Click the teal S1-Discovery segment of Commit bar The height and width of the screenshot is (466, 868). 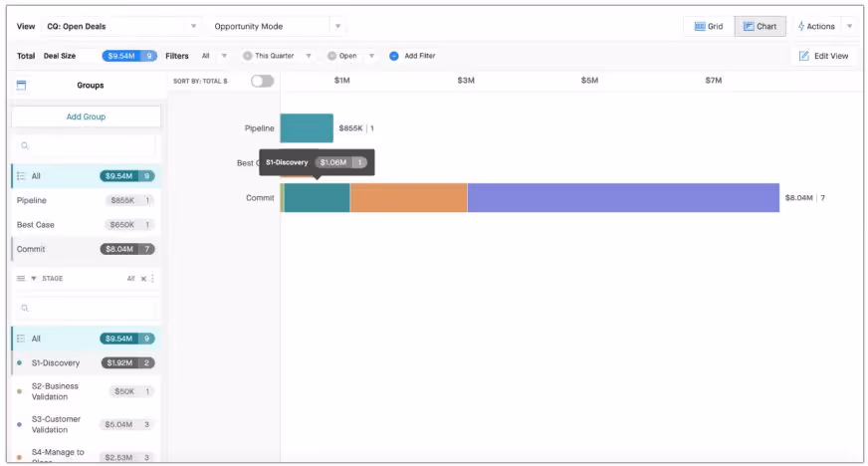[318, 197]
